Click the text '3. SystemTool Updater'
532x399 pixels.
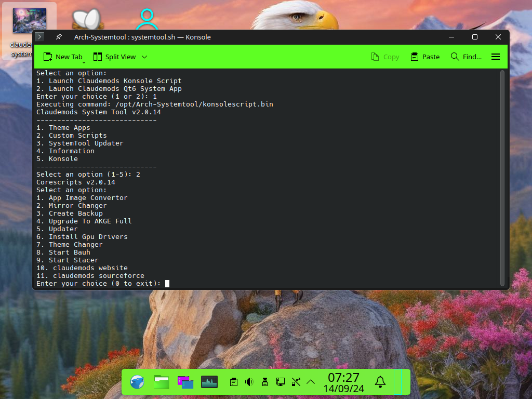pos(79,143)
